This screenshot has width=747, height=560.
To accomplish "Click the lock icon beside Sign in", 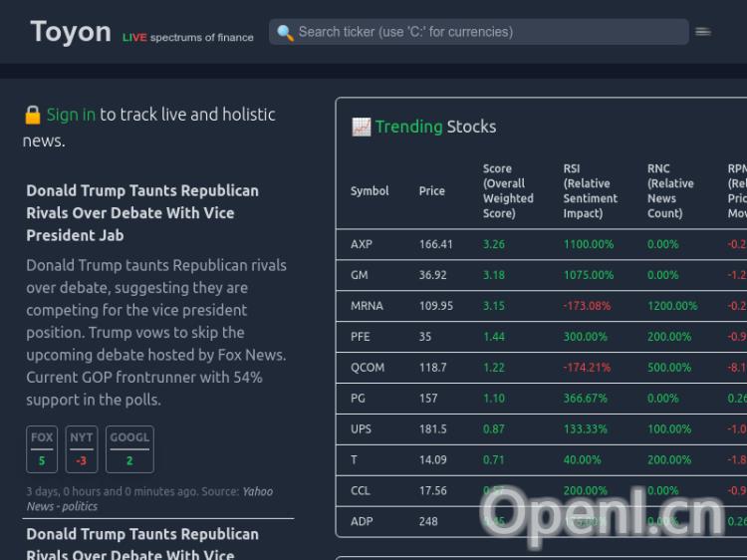I will click(x=33, y=115).
